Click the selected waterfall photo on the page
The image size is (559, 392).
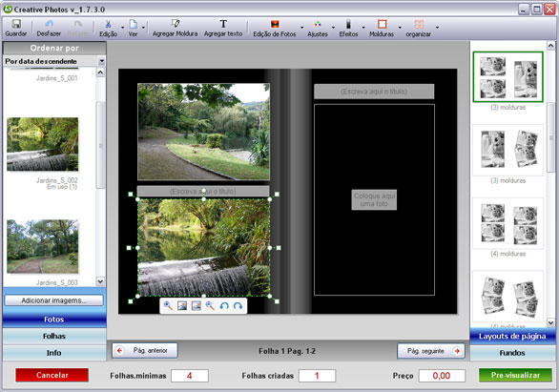click(x=203, y=248)
